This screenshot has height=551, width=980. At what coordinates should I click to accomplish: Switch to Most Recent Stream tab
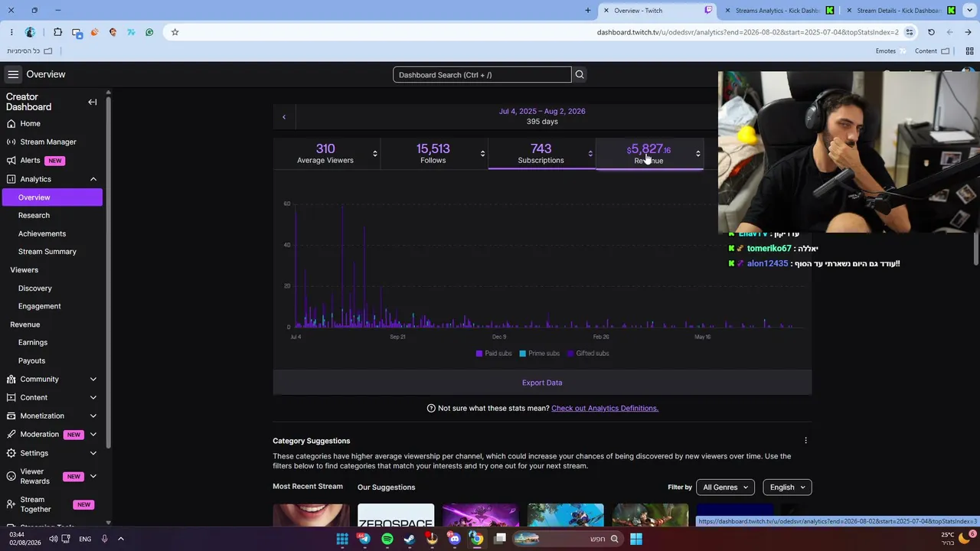coord(308,487)
